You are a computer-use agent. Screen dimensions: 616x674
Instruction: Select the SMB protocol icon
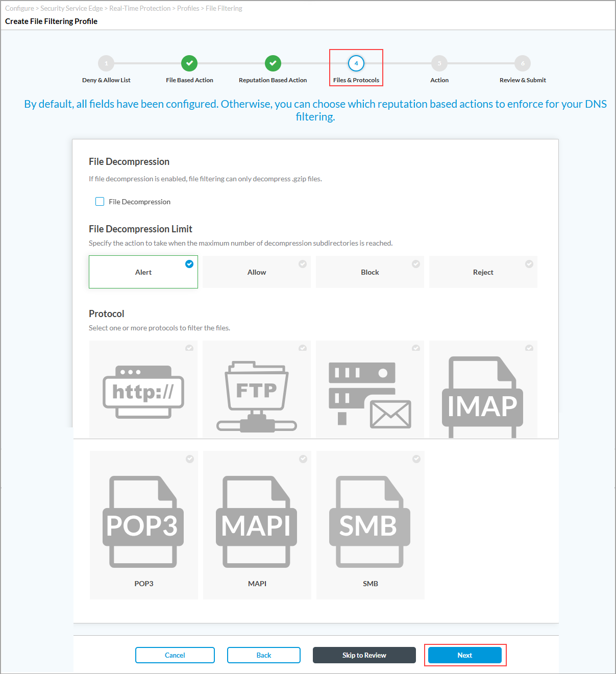point(370,523)
